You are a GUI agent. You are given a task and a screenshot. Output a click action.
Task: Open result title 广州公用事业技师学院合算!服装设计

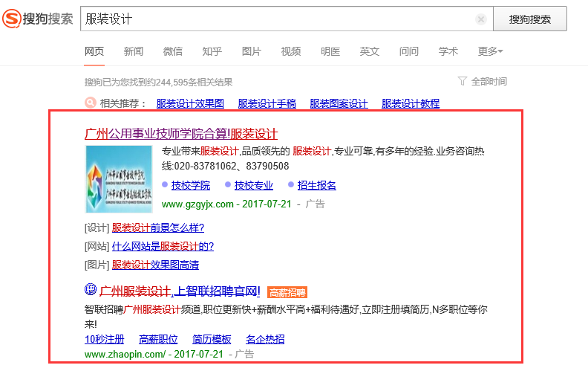pos(181,134)
